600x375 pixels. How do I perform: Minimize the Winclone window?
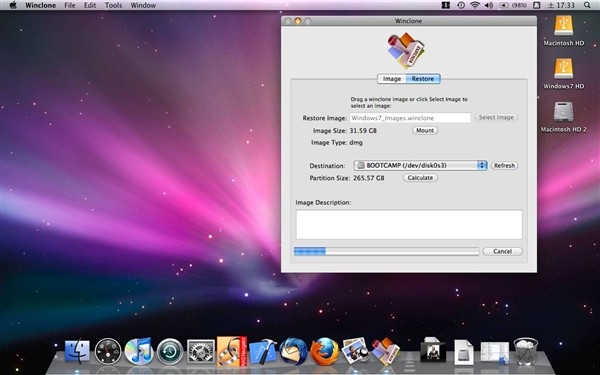pyautogui.click(x=298, y=21)
